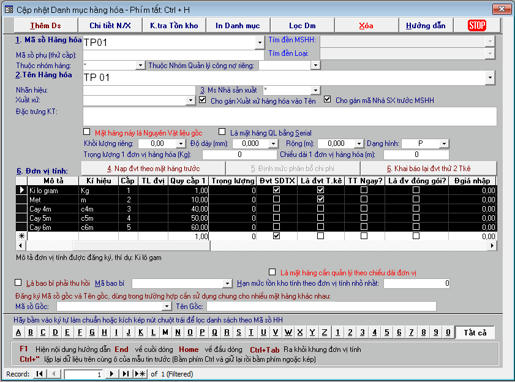Create new record with arrow-asterisk button
The width and height of the screenshot is (515, 382).
pyautogui.click(x=140, y=374)
